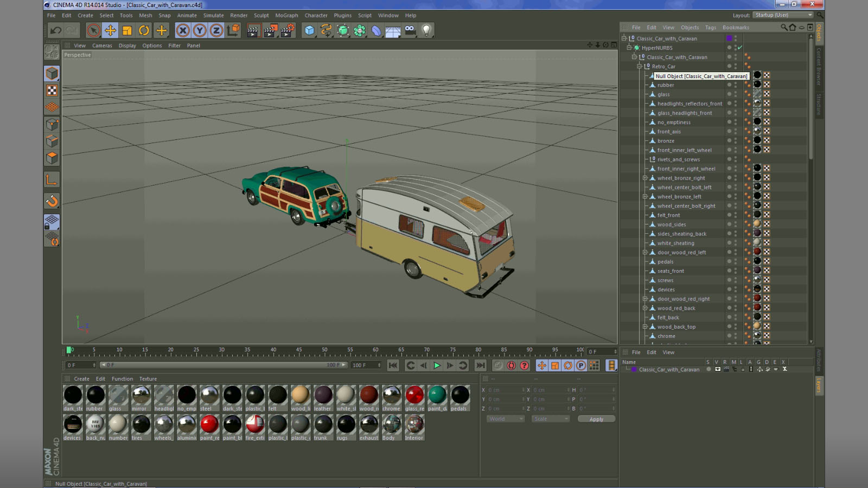
Task: Select seats_front object in tree
Action: point(671,271)
